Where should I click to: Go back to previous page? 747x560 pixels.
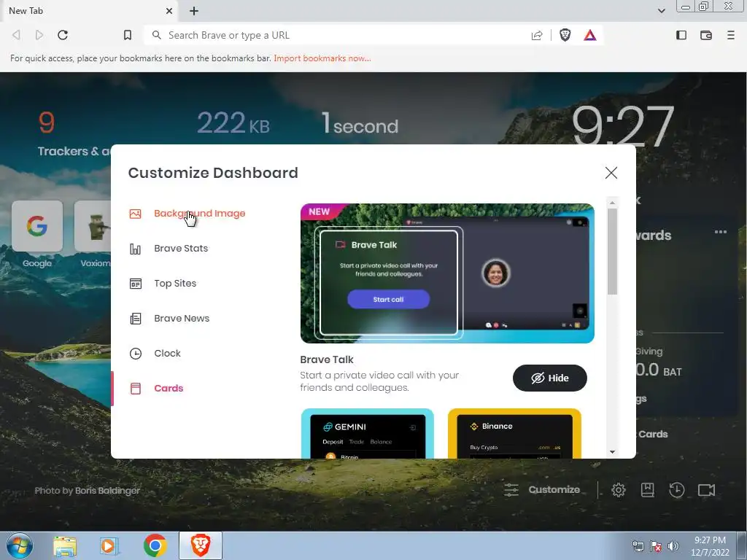16,35
